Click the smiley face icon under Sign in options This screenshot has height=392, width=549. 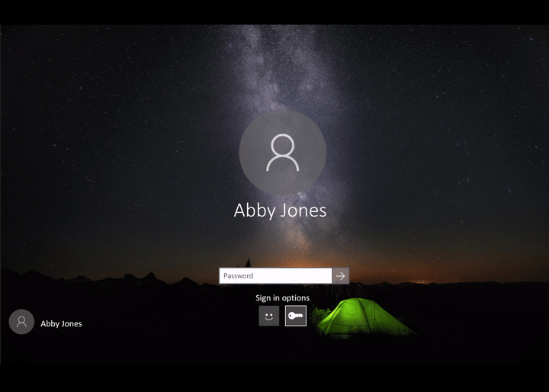pyautogui.click(x=268, y=316)
